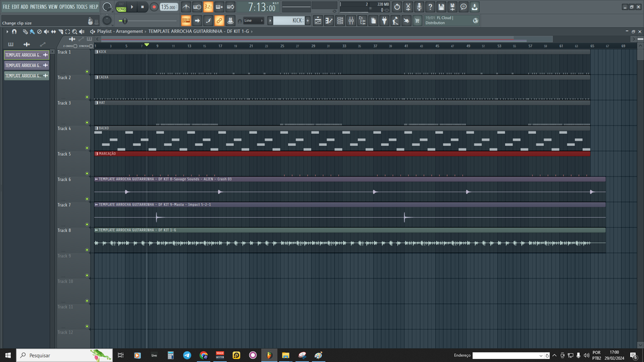Select the Slip tool icon
The height and width of the screenshot is (362, 644).
(x=53, y=31)
